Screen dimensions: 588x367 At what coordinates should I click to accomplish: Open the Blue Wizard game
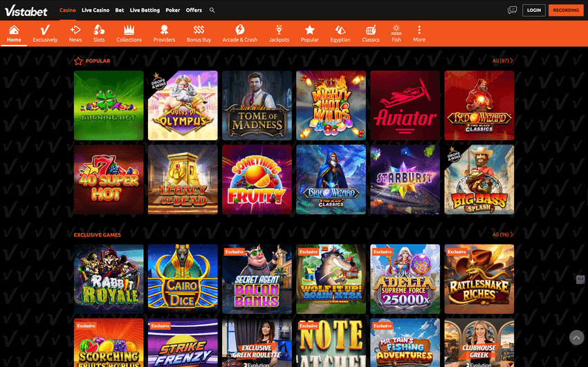coord(331,180)
